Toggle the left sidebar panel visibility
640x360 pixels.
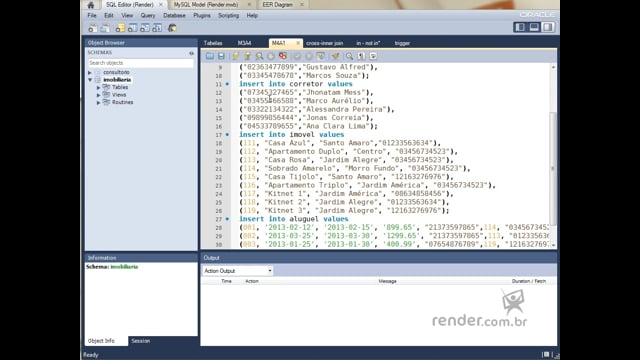520,27
